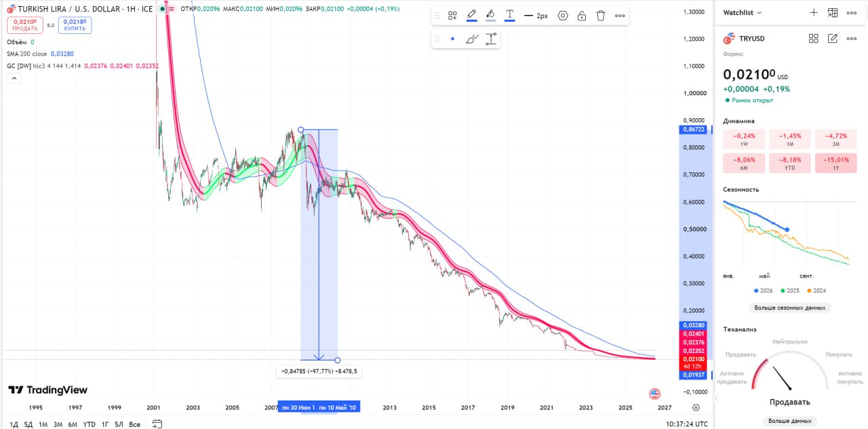Click the pink approximate-sign indicator

click(x=172, y=9)
